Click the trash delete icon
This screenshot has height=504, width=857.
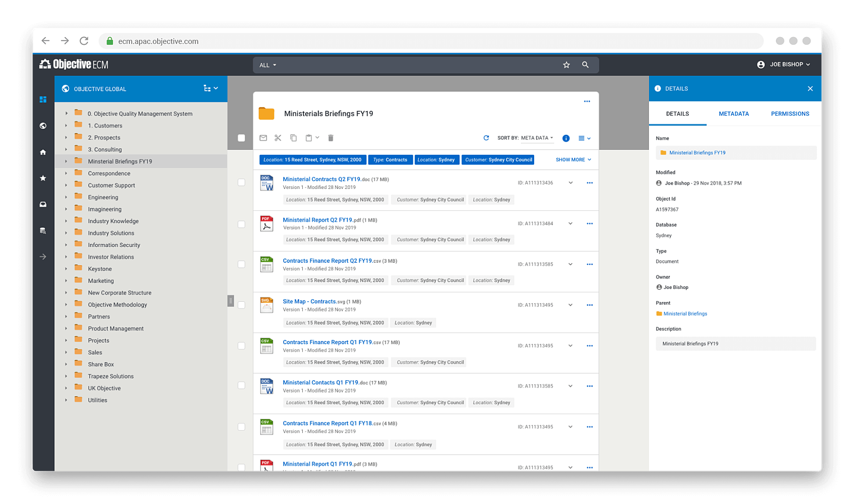point(331,138)
